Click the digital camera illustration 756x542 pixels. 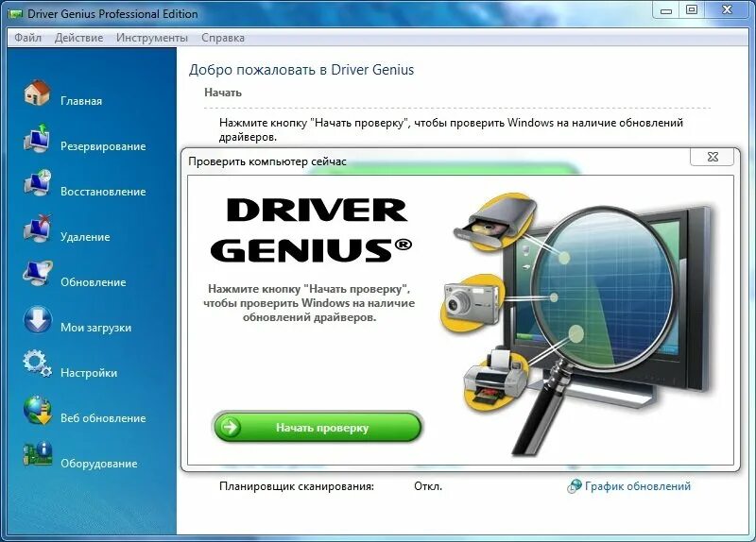472,303
